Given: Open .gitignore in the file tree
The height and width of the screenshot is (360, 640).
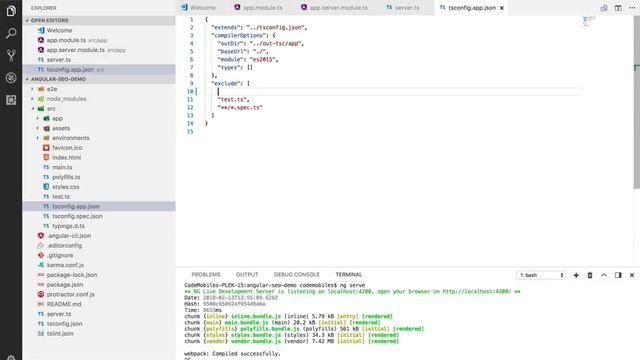Looking at the screenshot, I should click(x=99, y=256).
